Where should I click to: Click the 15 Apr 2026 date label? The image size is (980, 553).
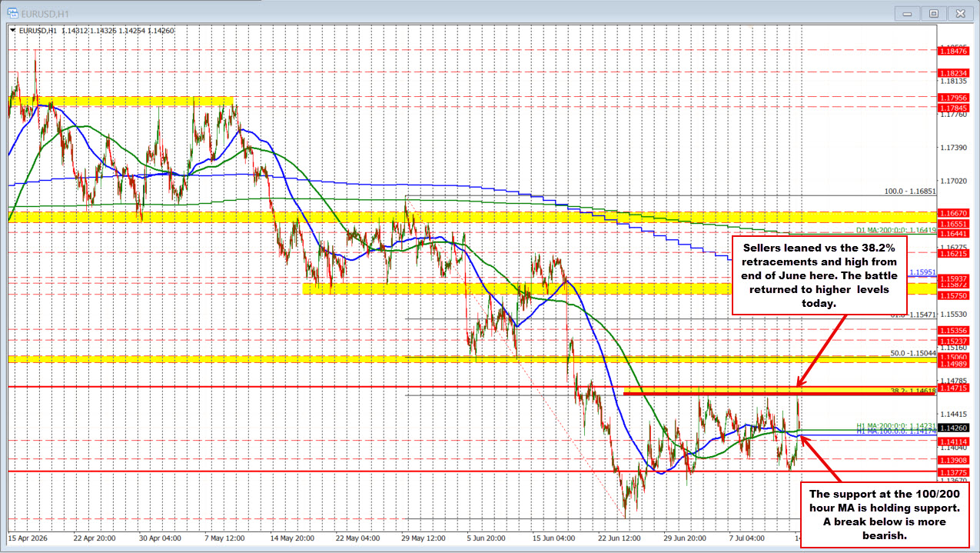pyautogui.click(x=27, y=537)
